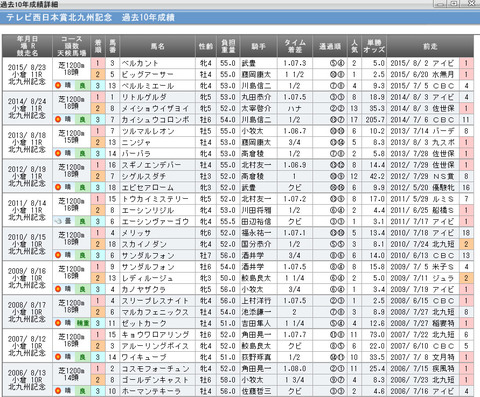Select horse name レディルージュ
The height and width of the screenshot is (397, 480).
147,278
